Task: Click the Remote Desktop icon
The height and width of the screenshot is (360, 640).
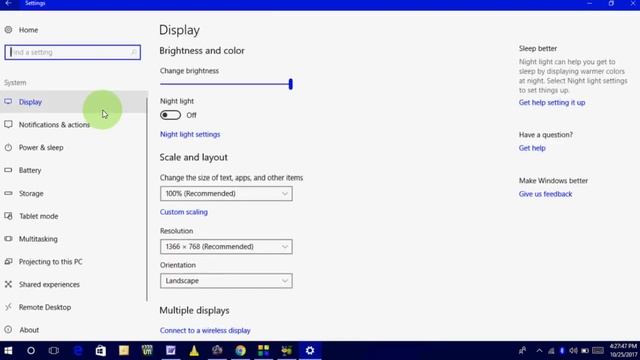Action: click(8, 307)
